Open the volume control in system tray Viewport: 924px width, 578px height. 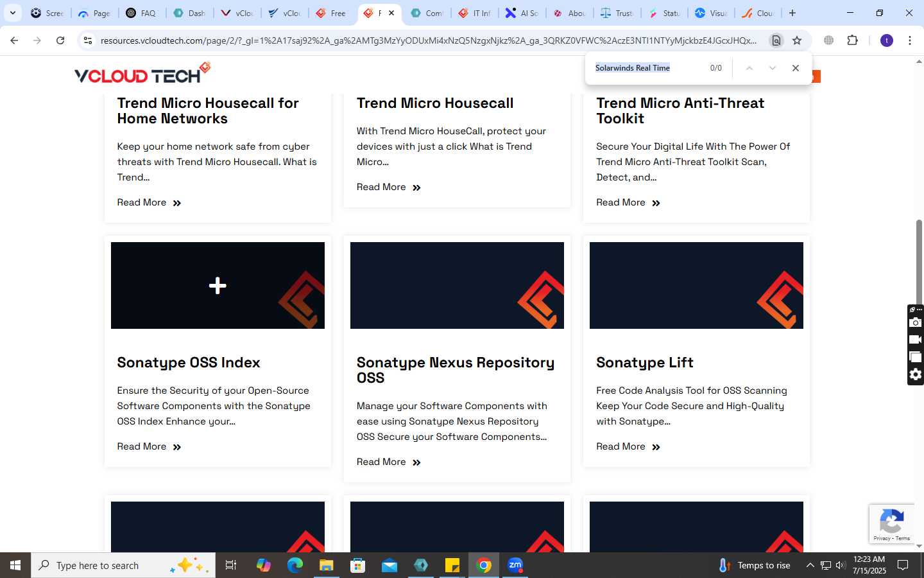[841, 565]
